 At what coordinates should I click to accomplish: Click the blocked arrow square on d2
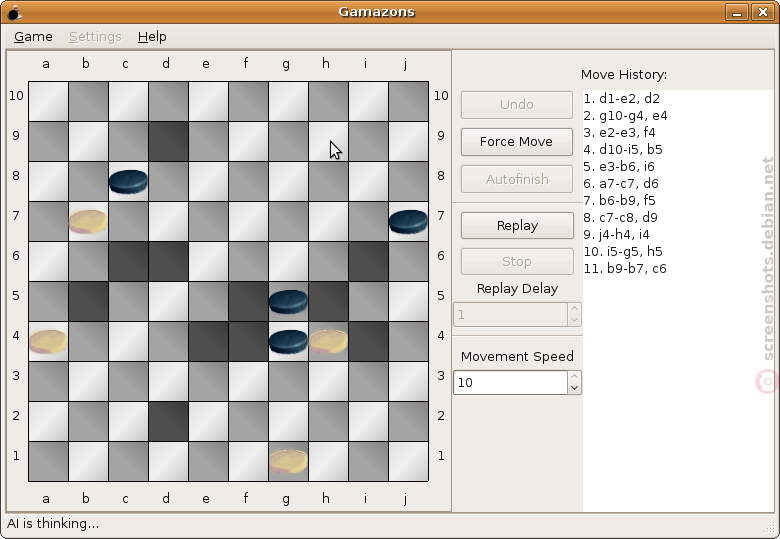click(x=168, y=422)
